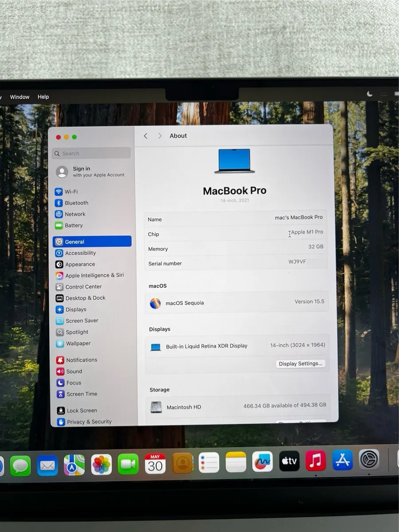Sign in with your Apple Account

pyautogui.click(x=92, y=172)
